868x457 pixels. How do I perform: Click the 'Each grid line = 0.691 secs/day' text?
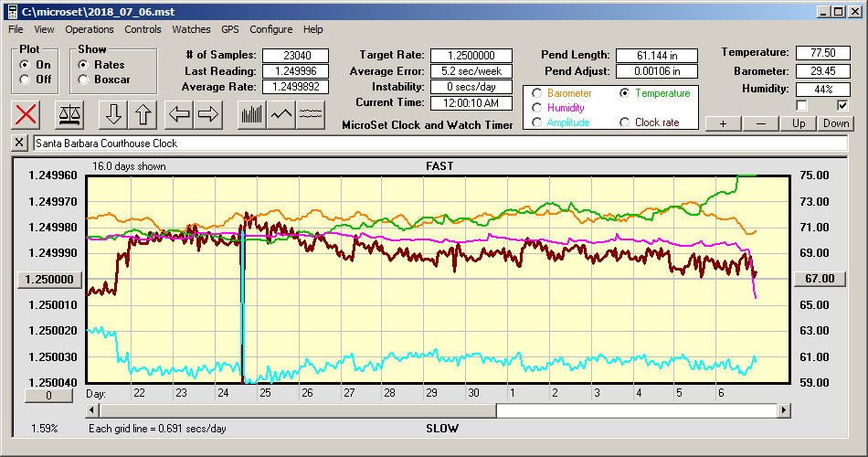(x=157, y=428)
